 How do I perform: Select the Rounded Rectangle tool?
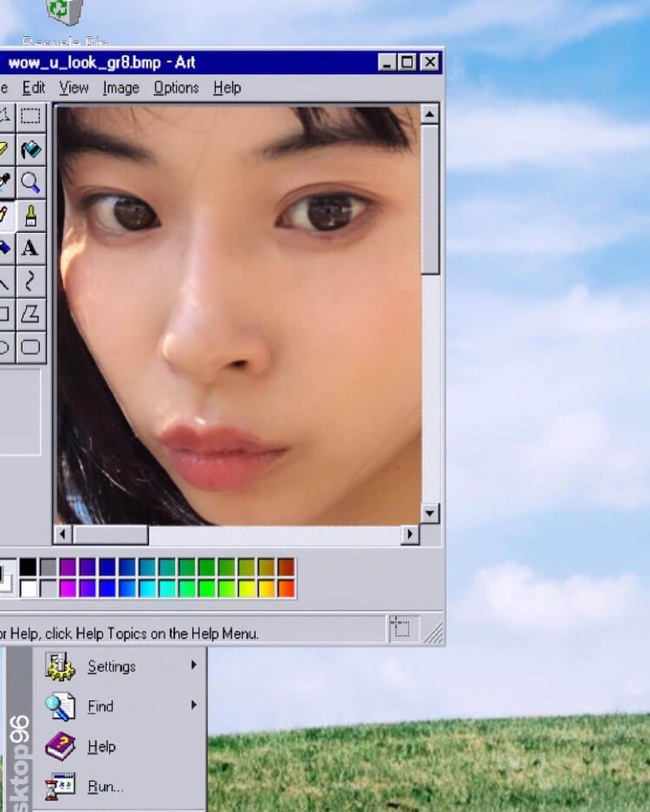click(31, 347)
